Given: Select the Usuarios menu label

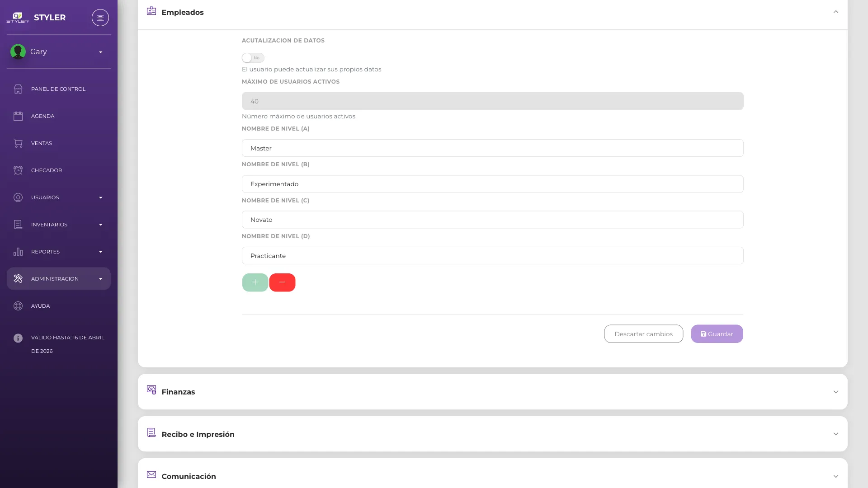Looking at the screenshot, I should pos(45,197).
